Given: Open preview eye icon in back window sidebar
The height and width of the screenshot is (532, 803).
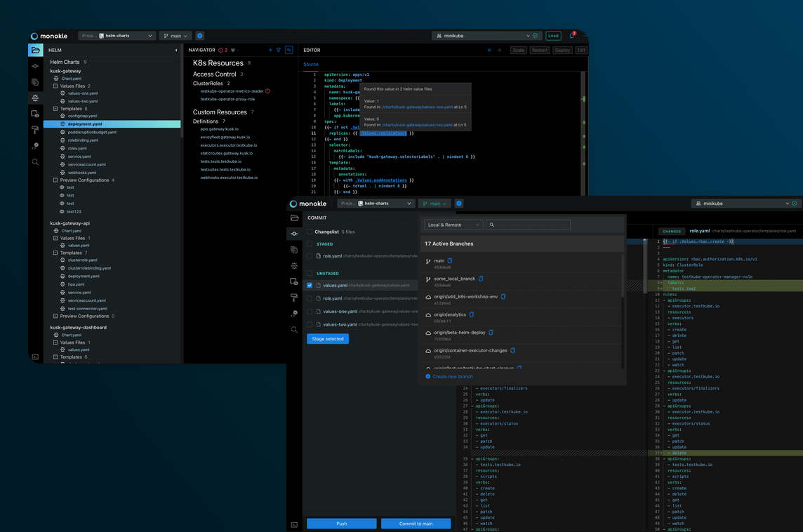Looking at the screenshot, I should 35,114.
